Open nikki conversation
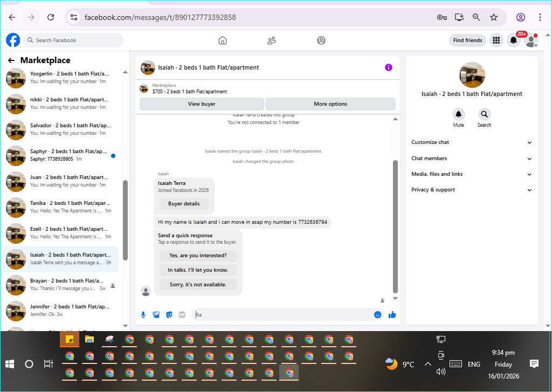 [60, 104]
